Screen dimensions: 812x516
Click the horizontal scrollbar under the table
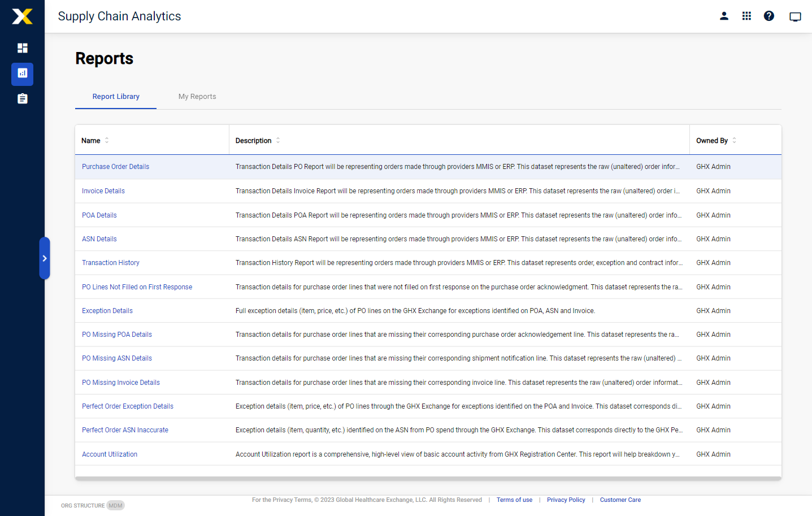[x=428, y=478]
